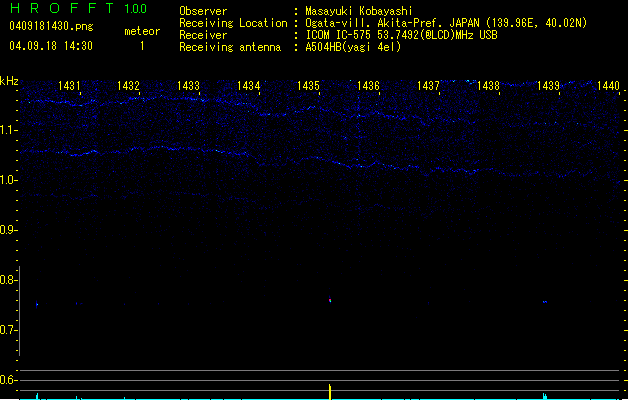Viewport: 629px width, 400px height.
Task: Click the cyan meteor echo dot below 1435
Action: 330,299
